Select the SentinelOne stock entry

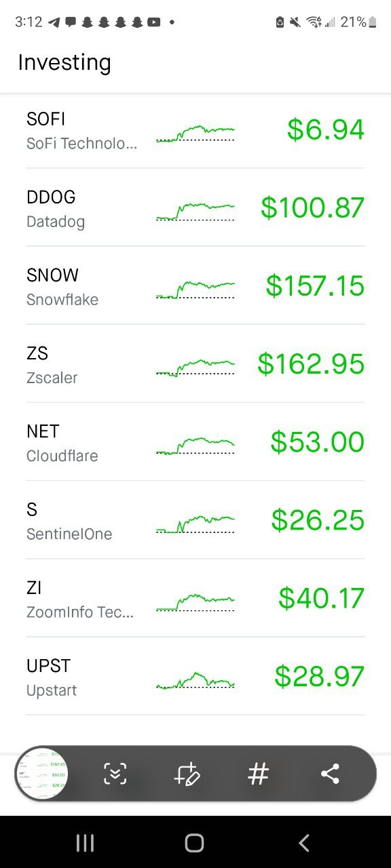[x=195, y=520]
